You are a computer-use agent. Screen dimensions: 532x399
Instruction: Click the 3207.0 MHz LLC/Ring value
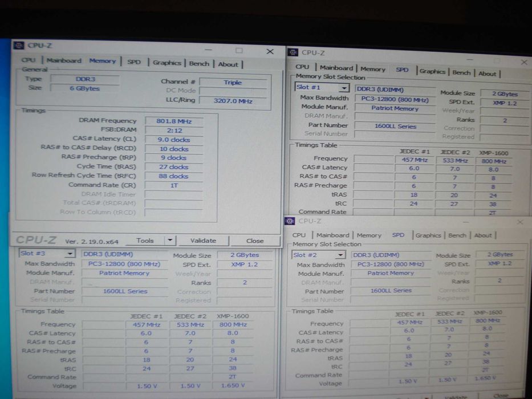tap(233, 101)
